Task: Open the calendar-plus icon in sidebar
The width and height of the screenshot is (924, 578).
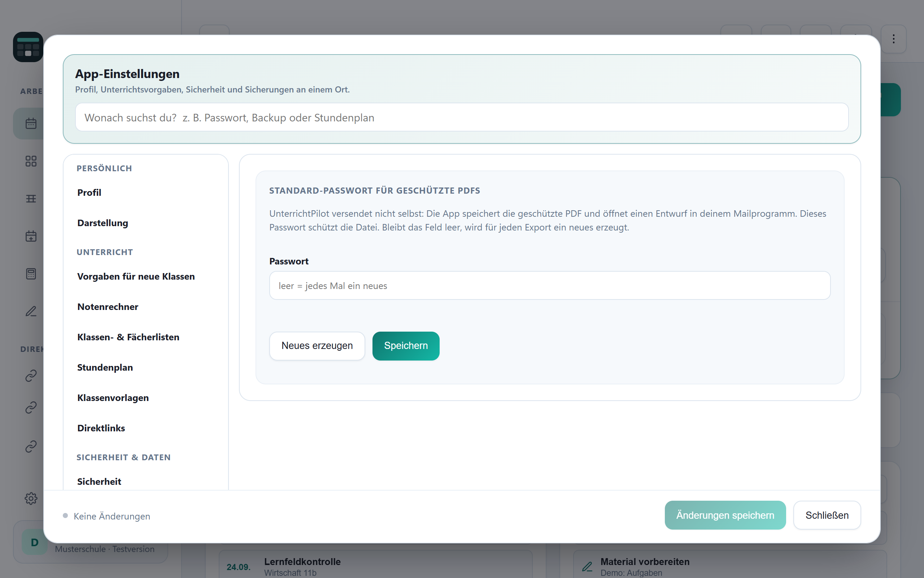Action: pyautogui.click(x=31, y=236)
